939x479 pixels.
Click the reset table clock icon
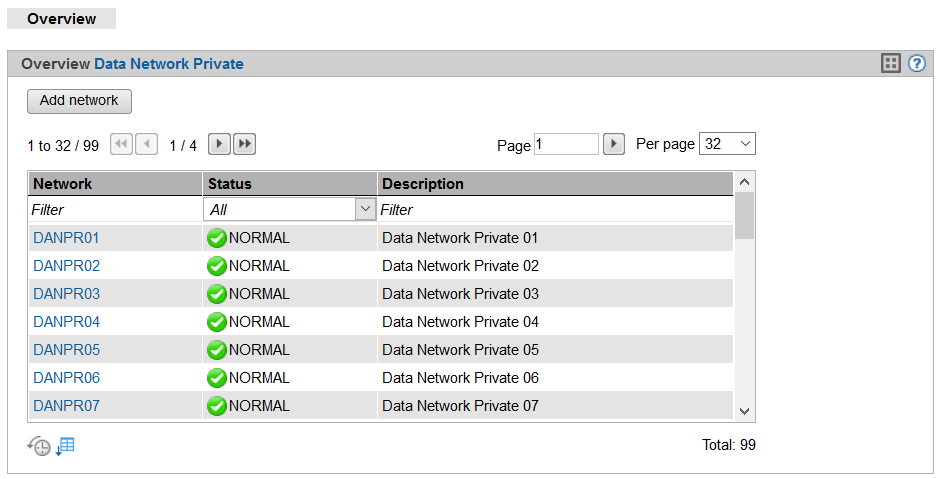[39, 446]
